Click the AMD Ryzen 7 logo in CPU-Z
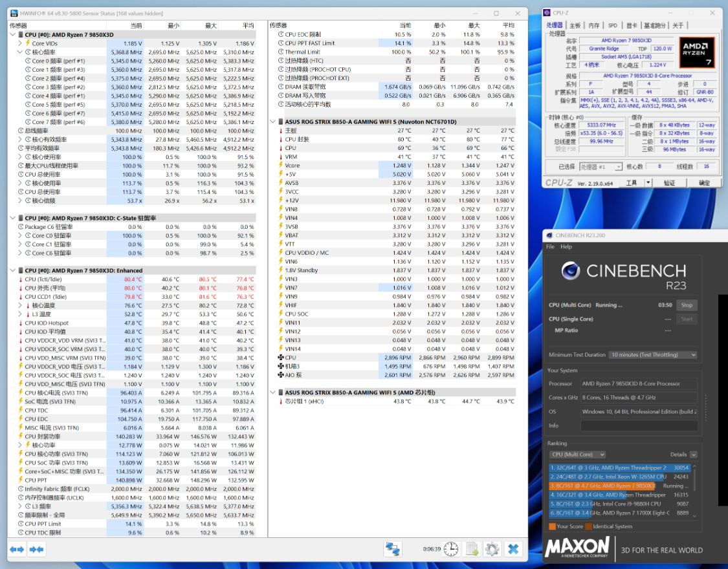This screenshot has height=569, width=728. coord(696,53)
